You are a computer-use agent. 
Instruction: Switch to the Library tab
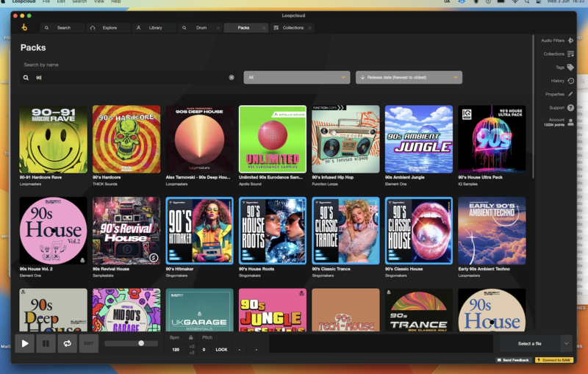(x=154, y=28)
